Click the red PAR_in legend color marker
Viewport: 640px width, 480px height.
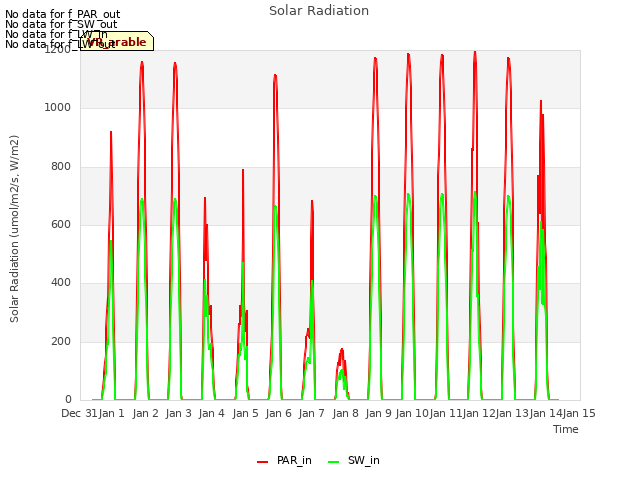click(x=262, y=462)
